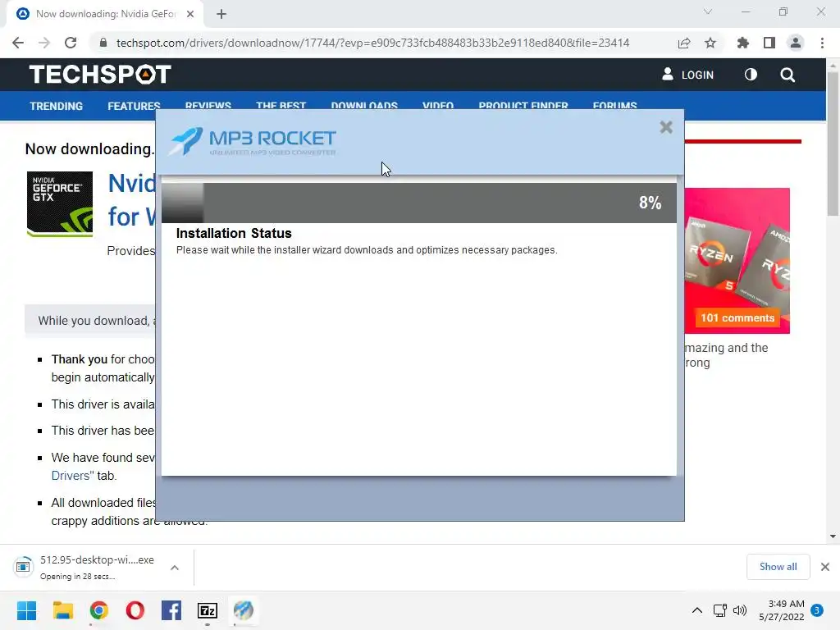Open the '101 comments' badge
Image resolution: width=840 pixels, height=630 pixels.
pos(737,317)
